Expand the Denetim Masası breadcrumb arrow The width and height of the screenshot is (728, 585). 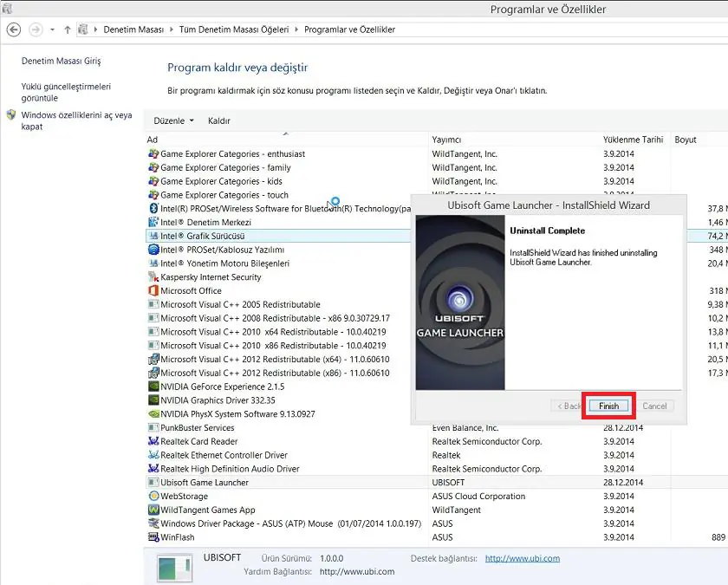point(172,29)
